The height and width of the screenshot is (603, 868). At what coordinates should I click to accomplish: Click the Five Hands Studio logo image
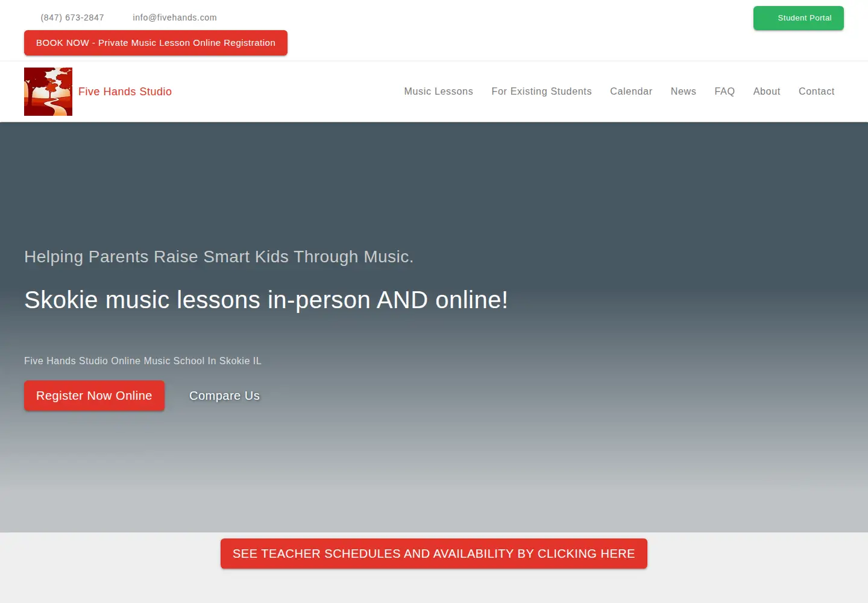pyautogui.click(x=48, y=92)
